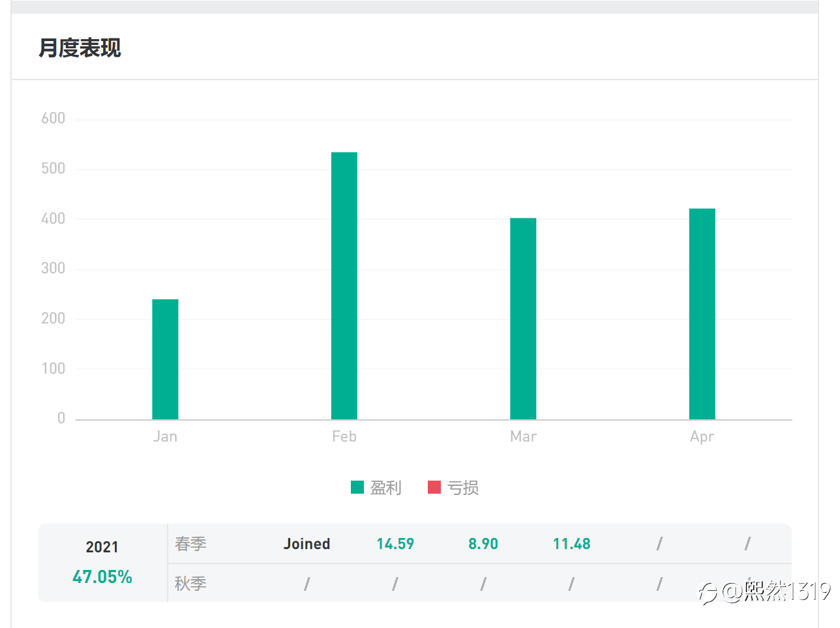Click the Feb axis label
840x628 pixels.
click(x=344, y=436)
